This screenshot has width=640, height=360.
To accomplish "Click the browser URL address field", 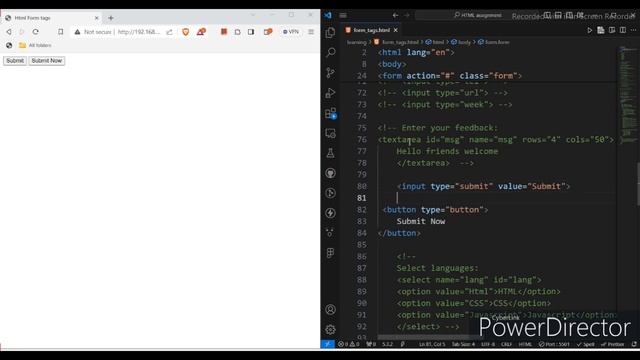I will coord(139,32).
